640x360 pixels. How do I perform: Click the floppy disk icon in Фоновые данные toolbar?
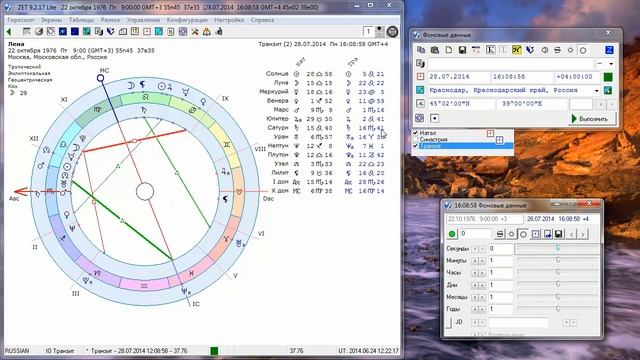point(462,50)
